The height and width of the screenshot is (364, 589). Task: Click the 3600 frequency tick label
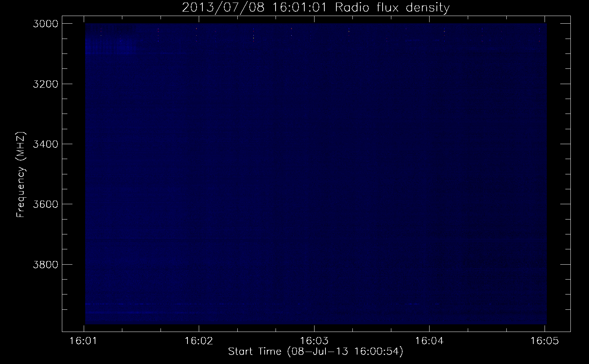tap(46, 204)
